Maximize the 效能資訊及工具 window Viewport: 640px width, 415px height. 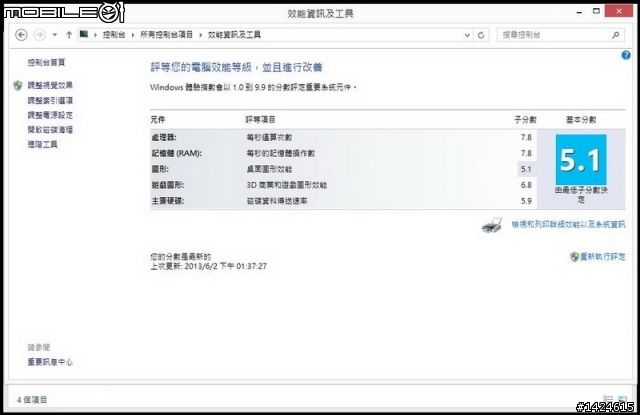[x=596, y=11]
